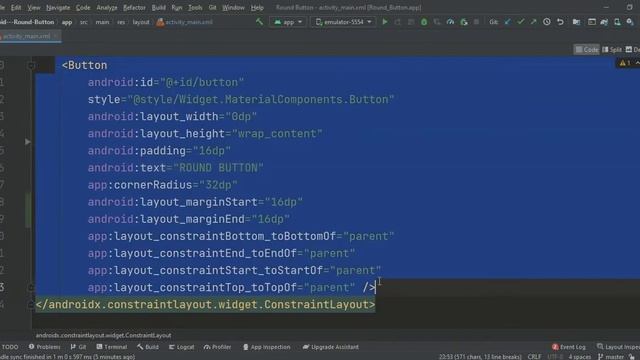Open the Layout Inspector tool window
Image resolution: width=640 pixels, height=360 pixels.
coord(618,347)
